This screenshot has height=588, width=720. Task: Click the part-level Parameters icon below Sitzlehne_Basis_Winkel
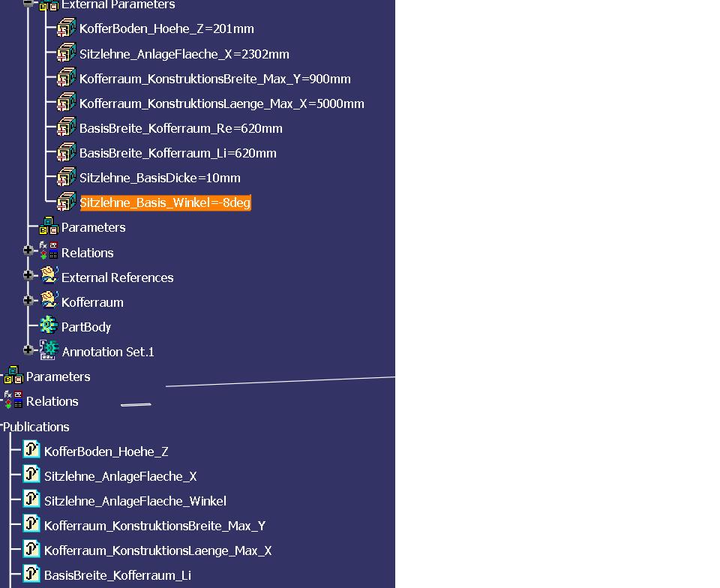(x=49, y=226)
